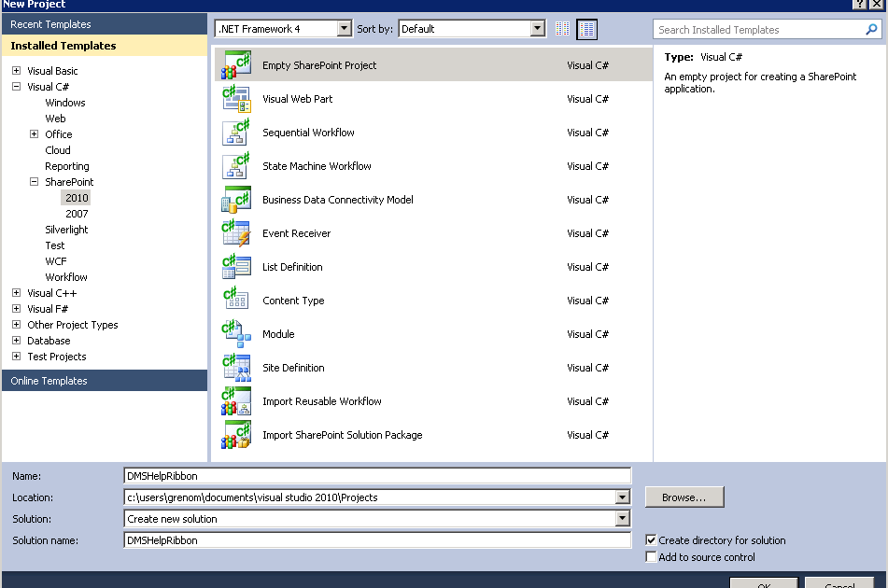Expand the Database tree node
The height and width of the screenshot is (588, 888).
click(x=17, y=340)
